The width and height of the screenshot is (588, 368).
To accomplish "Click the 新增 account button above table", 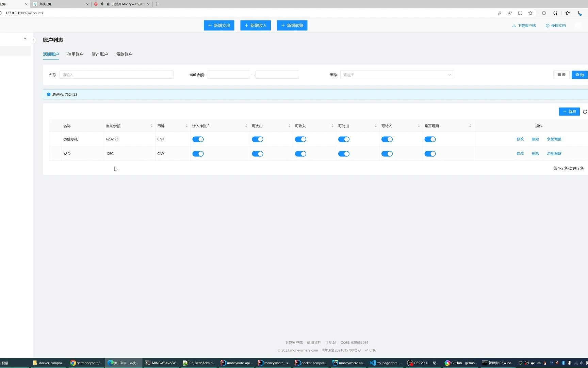I will coord(569,112).
